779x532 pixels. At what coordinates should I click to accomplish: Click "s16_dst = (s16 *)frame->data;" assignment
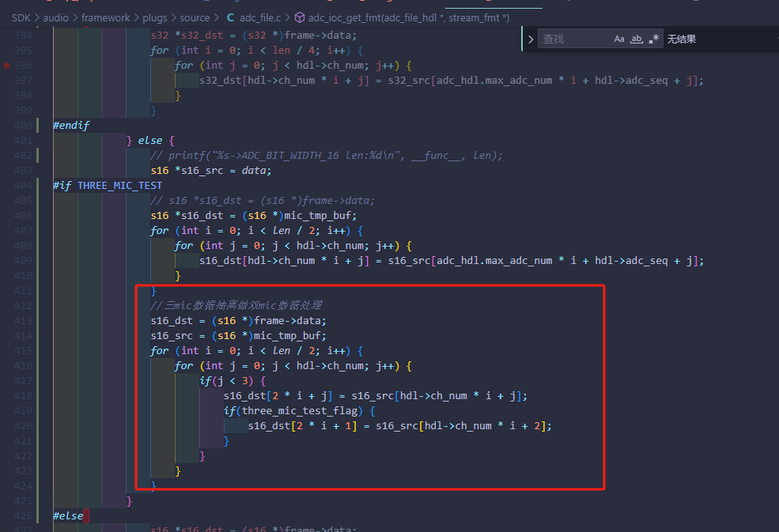[239, 320]
